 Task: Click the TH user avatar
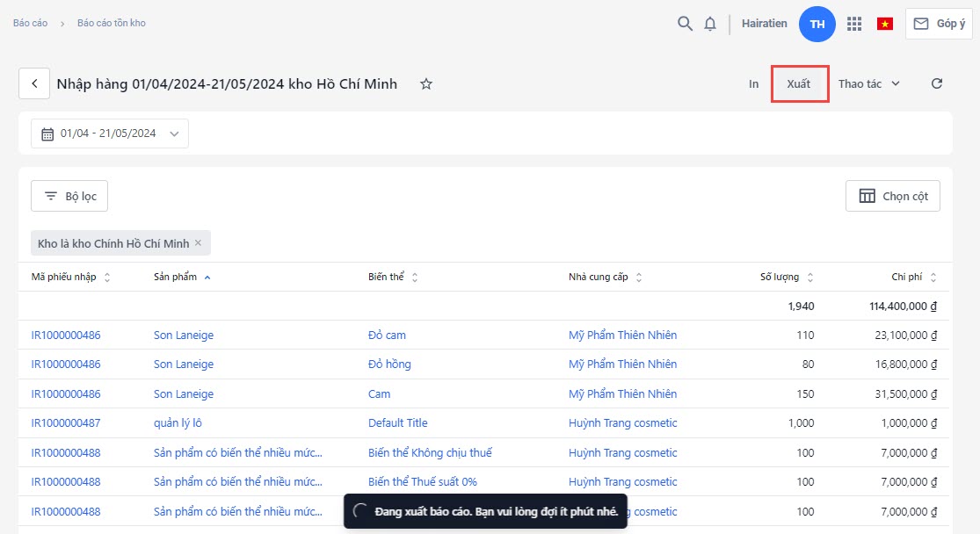point(817,24)
